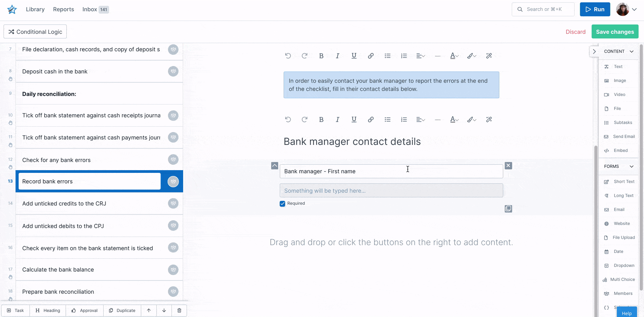
Task: Collapse the CONTENT section
Action: pyautogui.click(x=632, y=51)
